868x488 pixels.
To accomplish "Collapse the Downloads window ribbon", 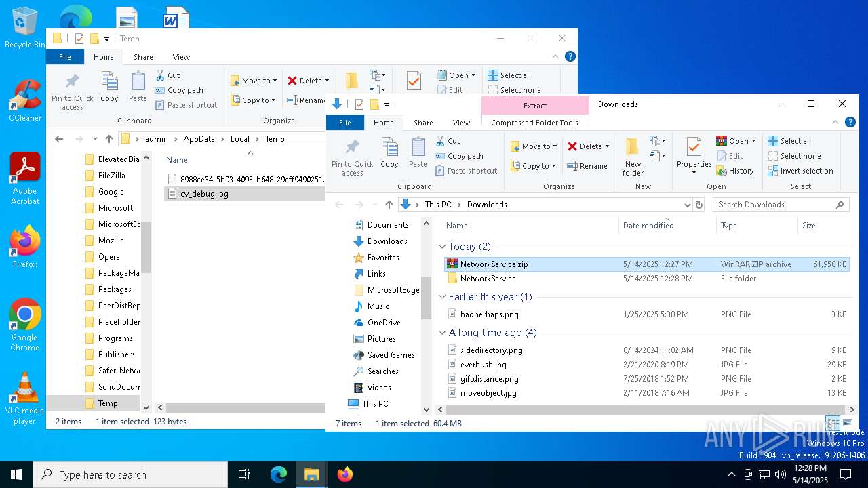I will point(836,123).
